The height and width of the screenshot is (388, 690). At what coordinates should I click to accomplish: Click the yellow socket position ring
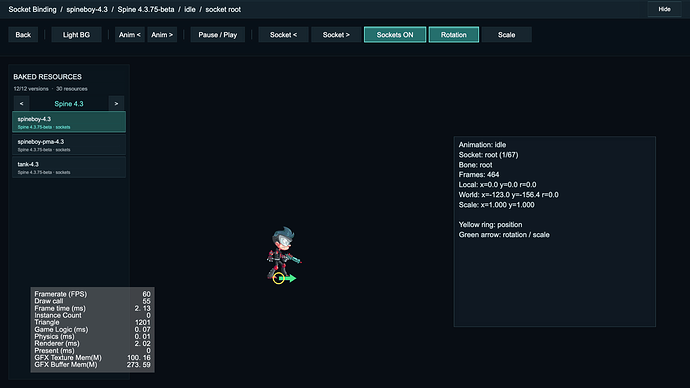coord(278,278)
